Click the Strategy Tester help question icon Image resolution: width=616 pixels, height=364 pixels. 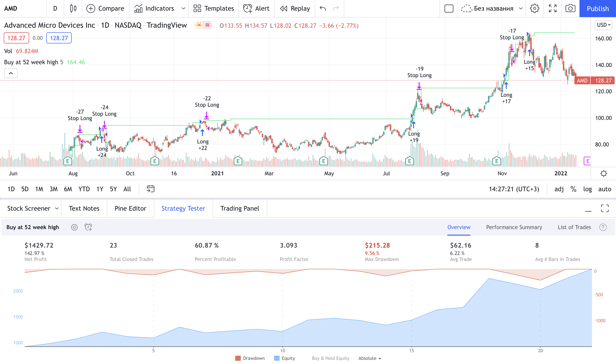coord(603,227)
